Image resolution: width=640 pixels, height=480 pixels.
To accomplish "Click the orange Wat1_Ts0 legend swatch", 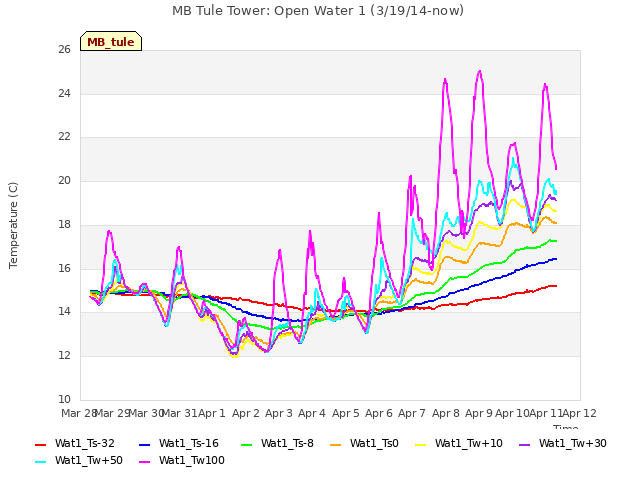I will tap(336, 444).
